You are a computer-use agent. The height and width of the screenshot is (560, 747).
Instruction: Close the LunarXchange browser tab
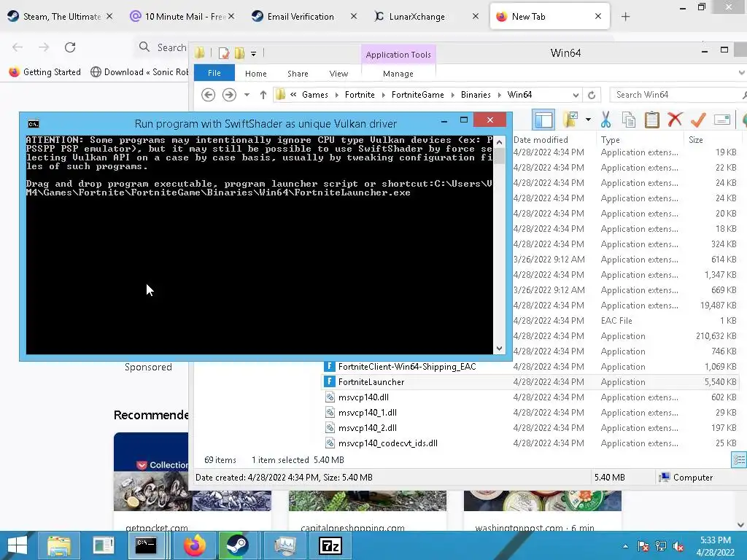pos(476,17)
